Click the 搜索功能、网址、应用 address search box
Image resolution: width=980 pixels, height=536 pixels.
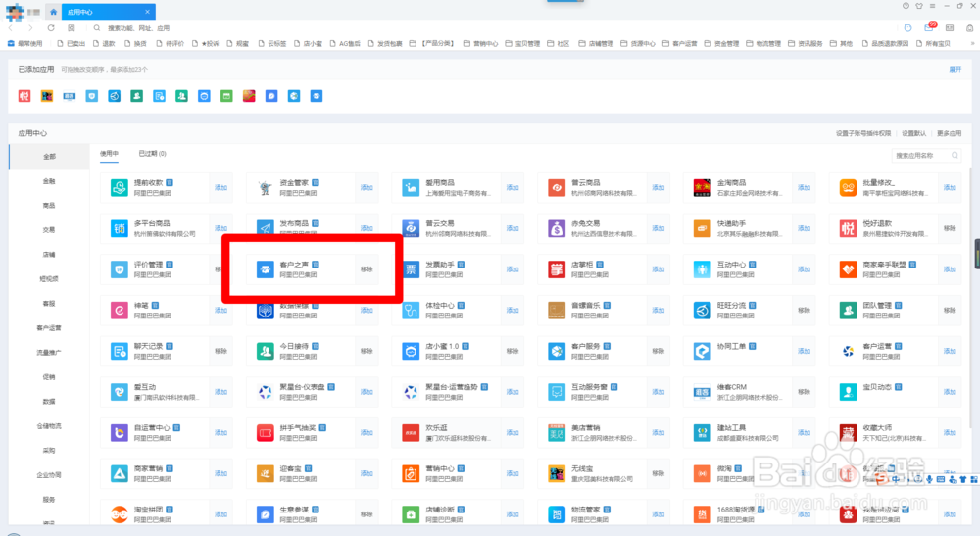138,28
